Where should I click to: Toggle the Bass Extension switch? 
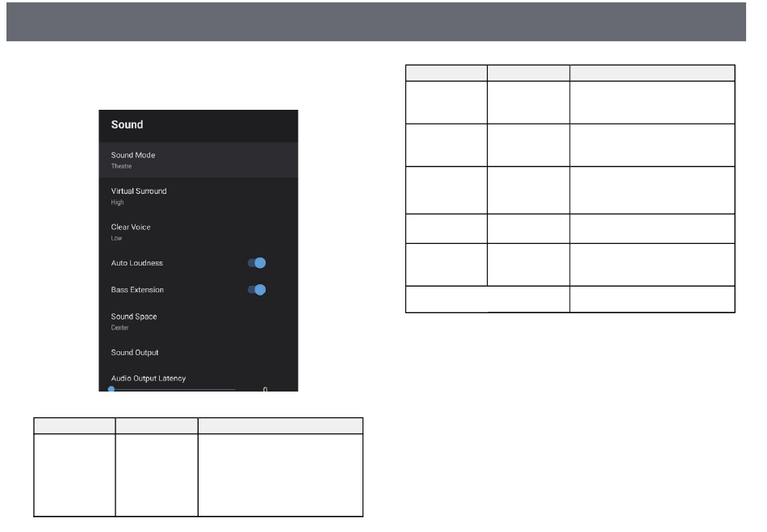tap(257, 290)
